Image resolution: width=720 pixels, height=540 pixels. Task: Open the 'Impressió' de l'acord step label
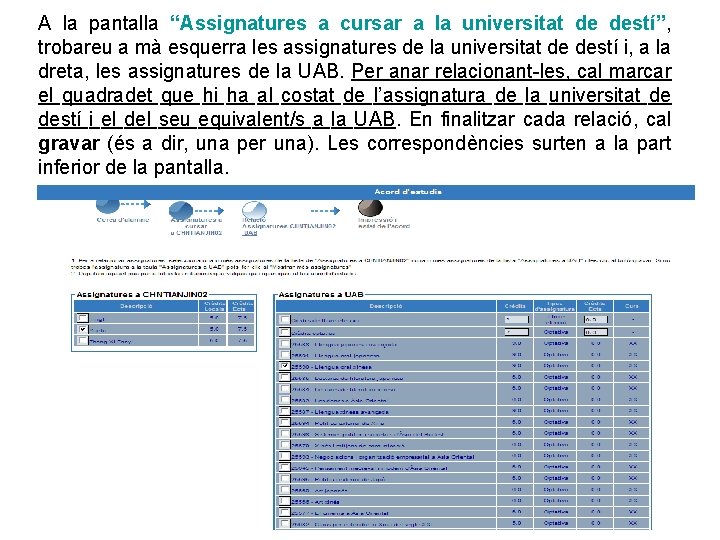[x=384, y=223]
